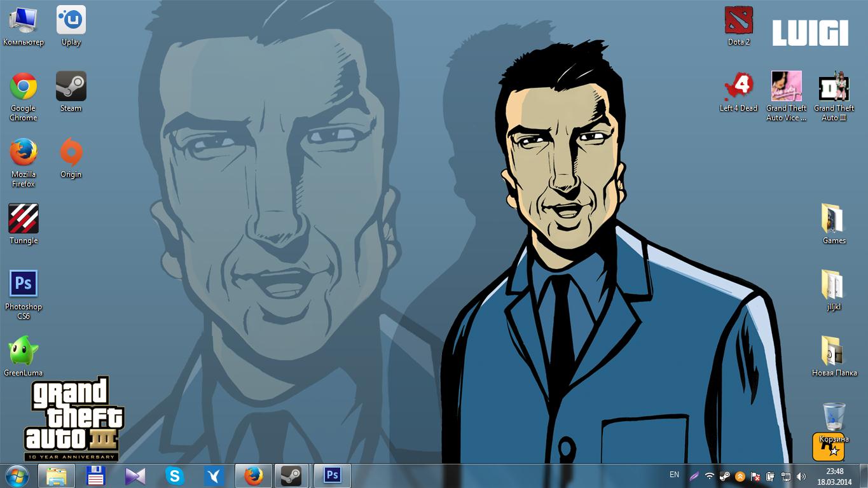
Task: Click the Steam system tray icon
Action: click(x=725, y=476)
